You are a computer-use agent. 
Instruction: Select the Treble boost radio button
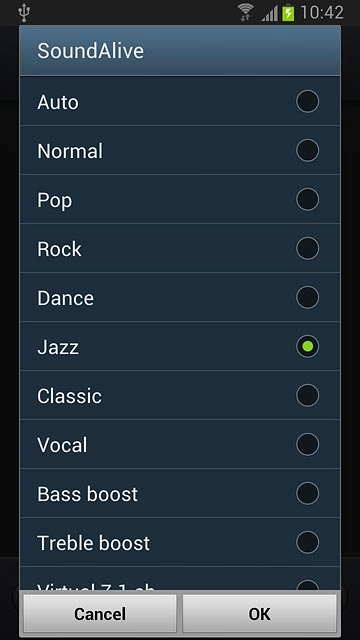coord(307,542)
